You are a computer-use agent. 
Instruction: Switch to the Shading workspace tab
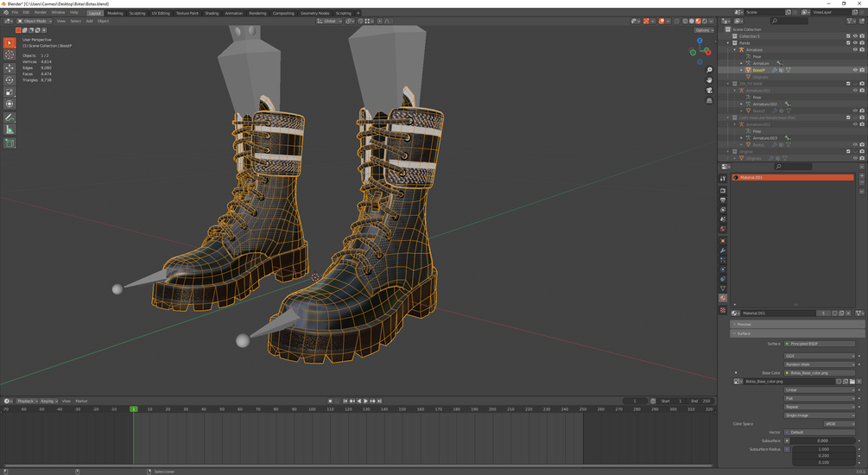[x=212, y=13]
